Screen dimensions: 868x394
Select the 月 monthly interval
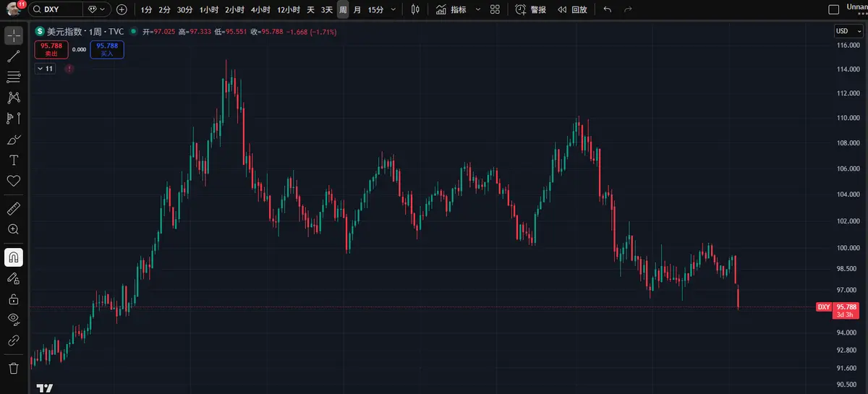tap(357, 9)
